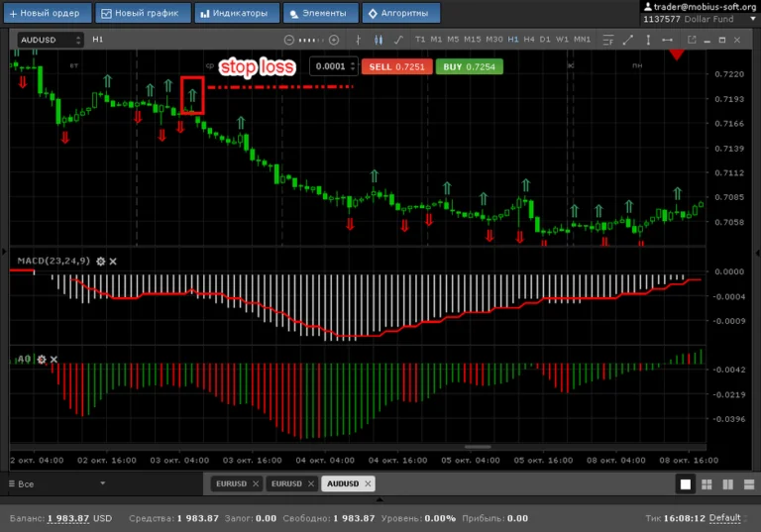Remove the MACD indicator
The width and height of the screenshot is (761, 532).
coord(113,262)
